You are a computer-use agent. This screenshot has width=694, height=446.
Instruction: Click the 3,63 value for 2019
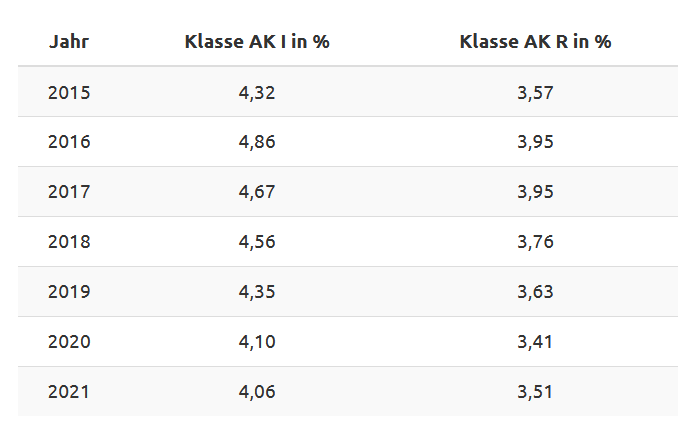(x=535, y=292)
